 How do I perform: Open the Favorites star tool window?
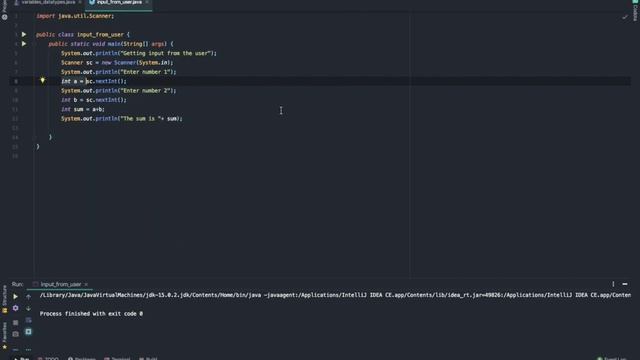pyautogui.click(x=4, y=336)
